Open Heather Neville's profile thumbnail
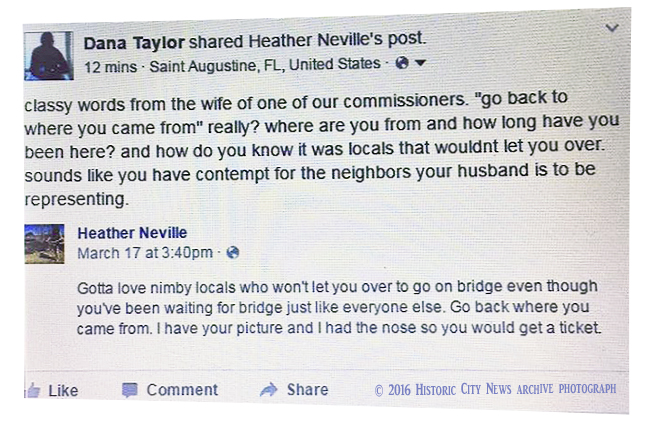 44,244
